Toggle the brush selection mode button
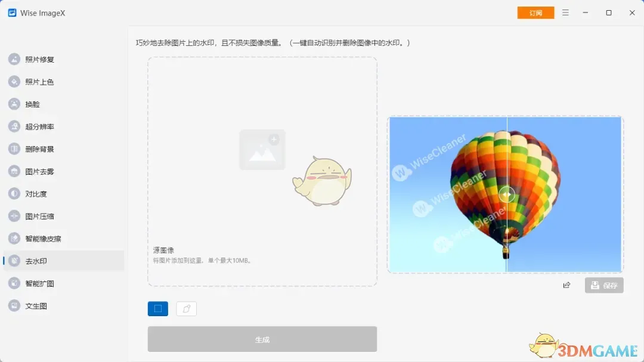This screenshot has width=644, height=362. [x=187, y=308]
